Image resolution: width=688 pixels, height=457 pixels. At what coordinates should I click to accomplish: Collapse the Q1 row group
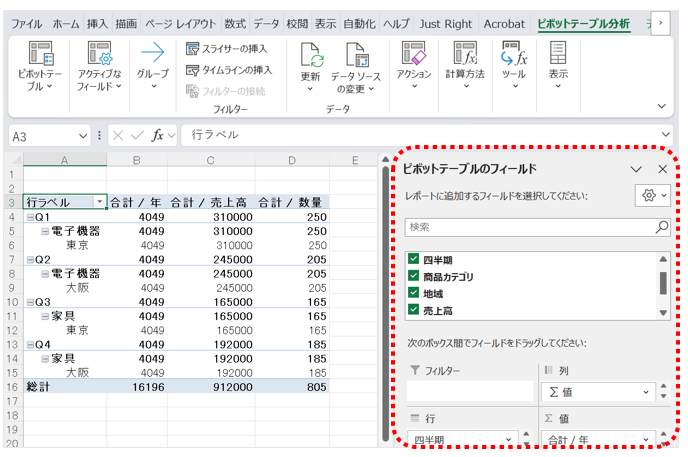pos(30,217)
